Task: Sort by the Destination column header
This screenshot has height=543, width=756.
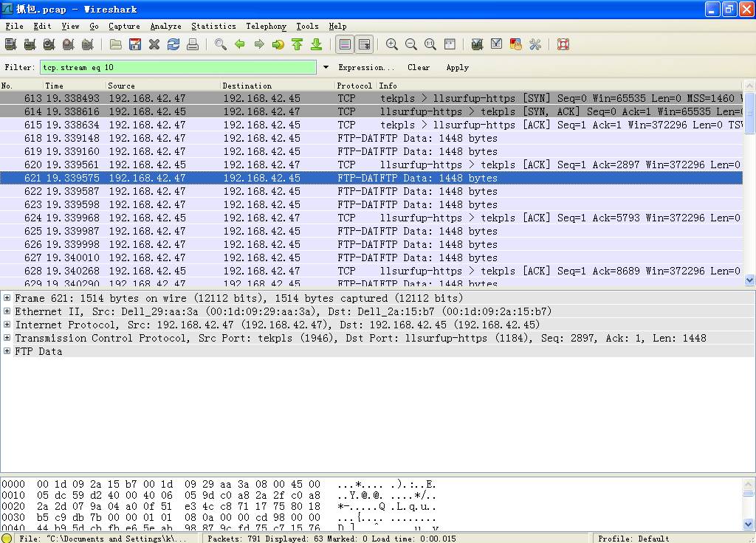Action: (x=278, y=86)
